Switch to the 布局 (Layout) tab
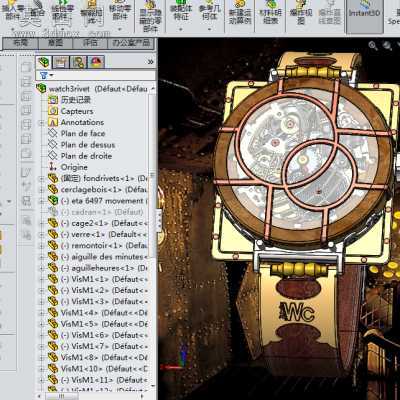Image resolution: width=400 pixels, height=400 pixels. coord(20,43)
